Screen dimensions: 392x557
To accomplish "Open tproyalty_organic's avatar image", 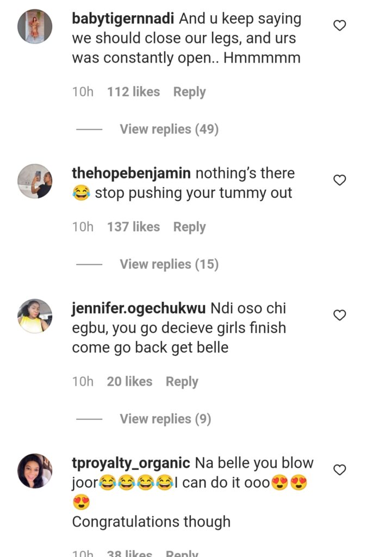I will pos(35,471).
